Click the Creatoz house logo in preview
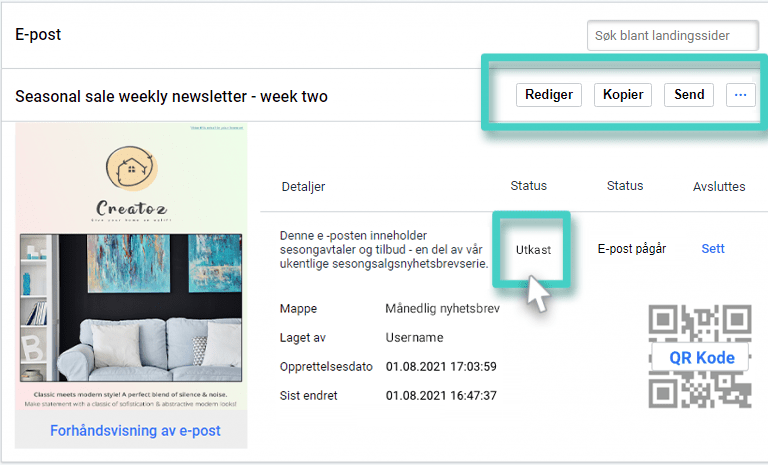The width and height of the screenshot is (768, 465). pyautogui.click(x=131, y=168)
